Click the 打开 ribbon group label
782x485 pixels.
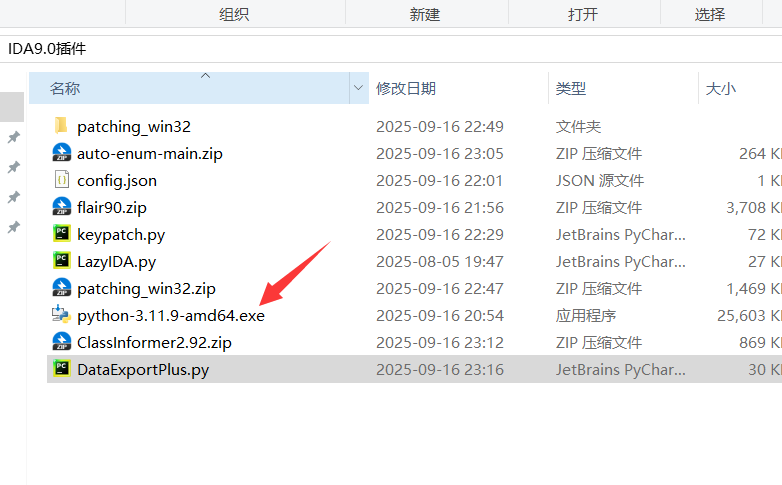(x=582, y=14)
